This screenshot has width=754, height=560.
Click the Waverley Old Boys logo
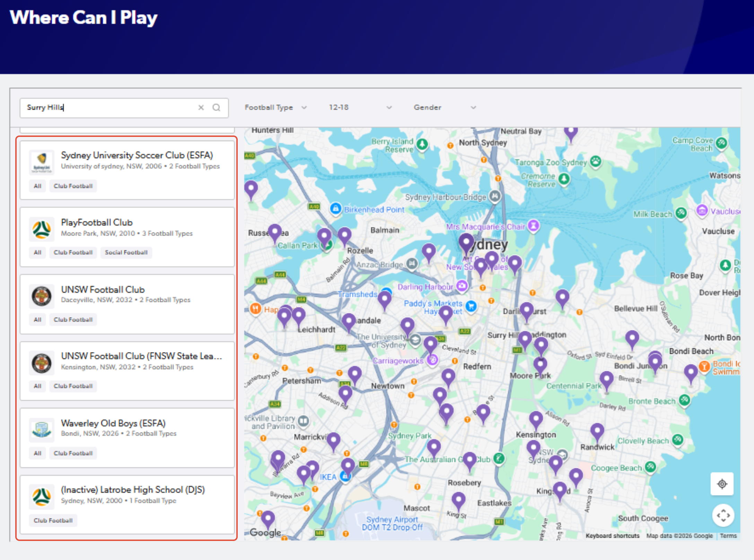point(42,430)
